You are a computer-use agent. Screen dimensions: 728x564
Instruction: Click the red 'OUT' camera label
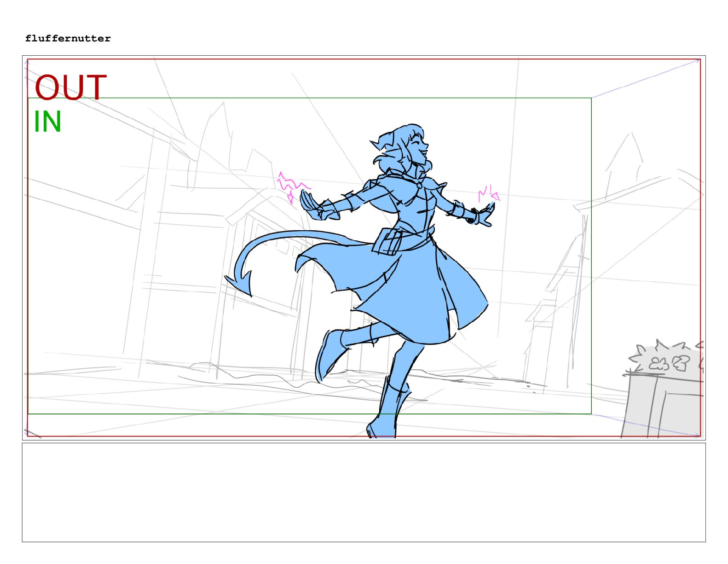point(71,87)
